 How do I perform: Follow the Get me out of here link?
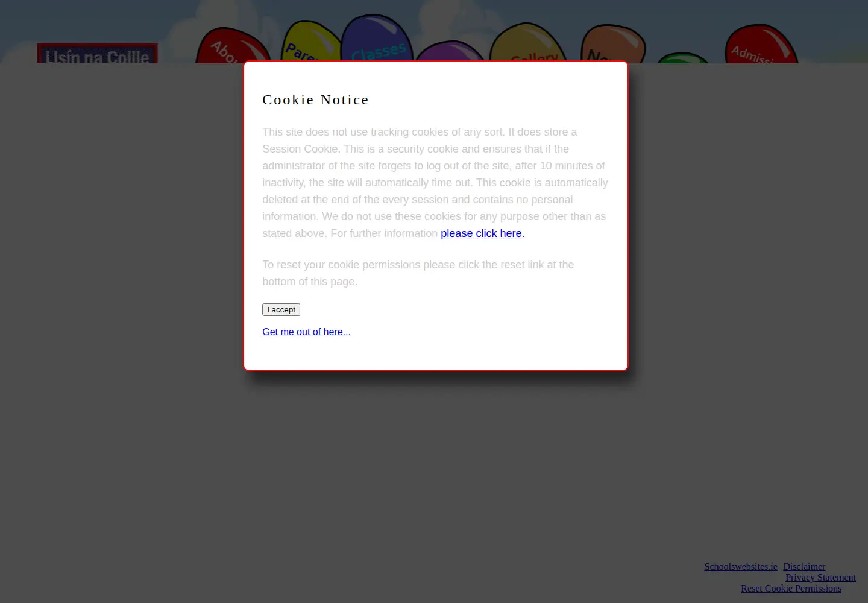(306, 332)
